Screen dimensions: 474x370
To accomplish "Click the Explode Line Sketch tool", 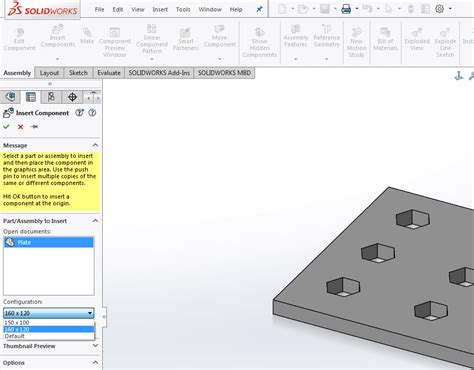I will click(445, 42).
